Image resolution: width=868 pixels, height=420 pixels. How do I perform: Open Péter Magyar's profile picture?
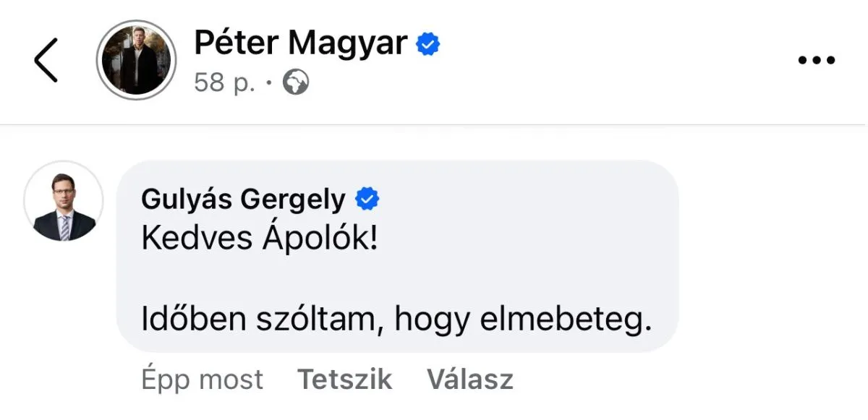[136, 59]
